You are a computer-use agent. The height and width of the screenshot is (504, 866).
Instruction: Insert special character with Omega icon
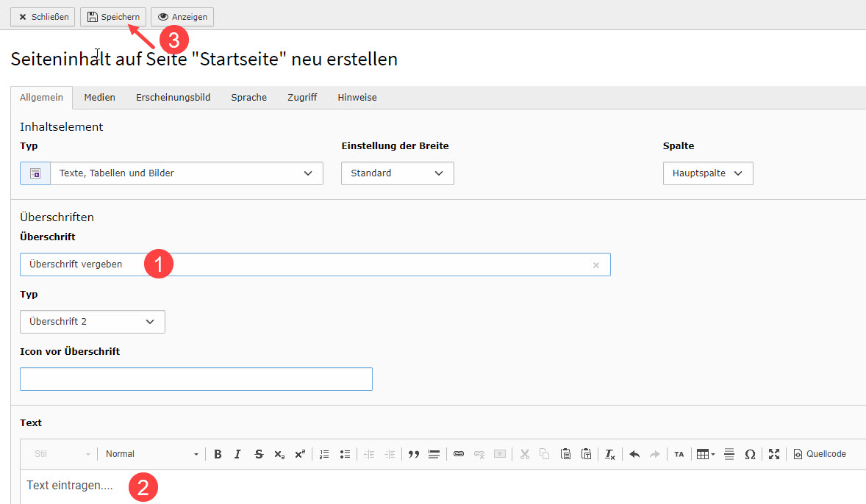[750, 454]
